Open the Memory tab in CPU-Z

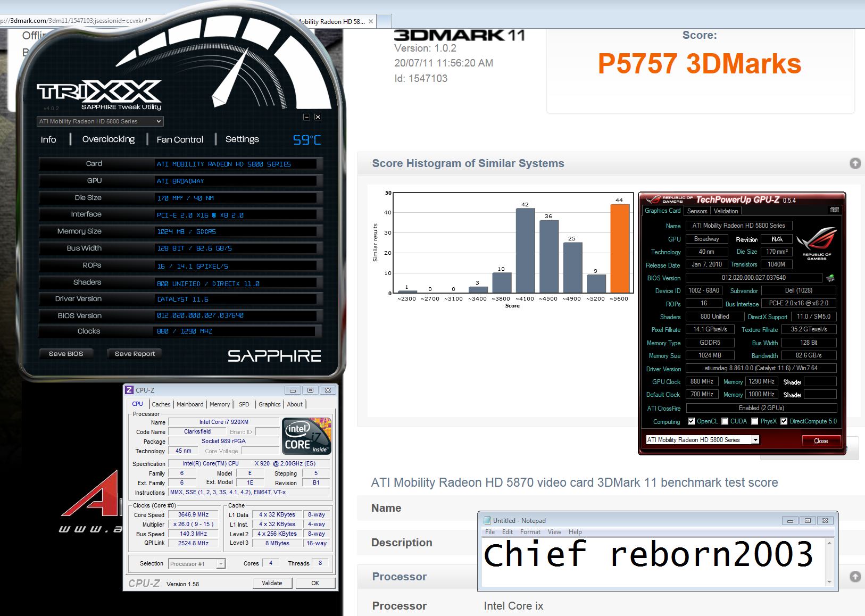click(x=220, y=404)
